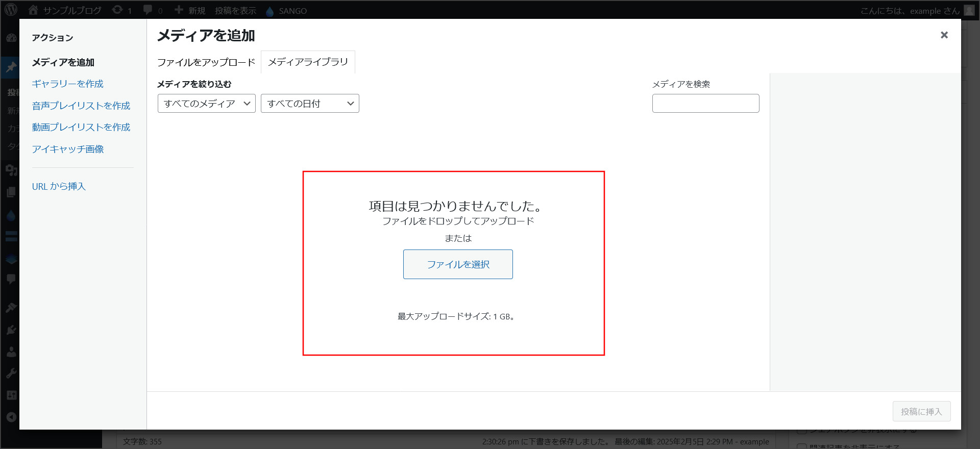Click the 投稿に挿入 button
This screenshot has height=449, width=980.
coord(921,411)
